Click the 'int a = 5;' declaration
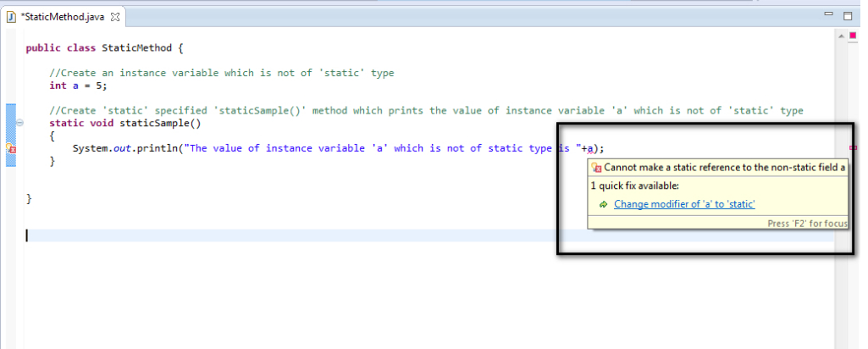The height and width of the screenshot is (349, 868). pyautogui.click(x=78, y=86)
